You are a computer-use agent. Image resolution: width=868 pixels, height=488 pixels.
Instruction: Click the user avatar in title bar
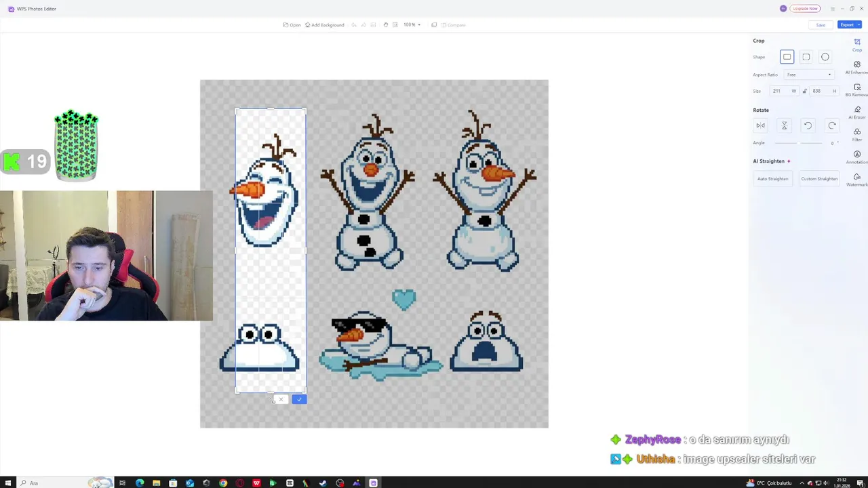[x=783, y=9]
